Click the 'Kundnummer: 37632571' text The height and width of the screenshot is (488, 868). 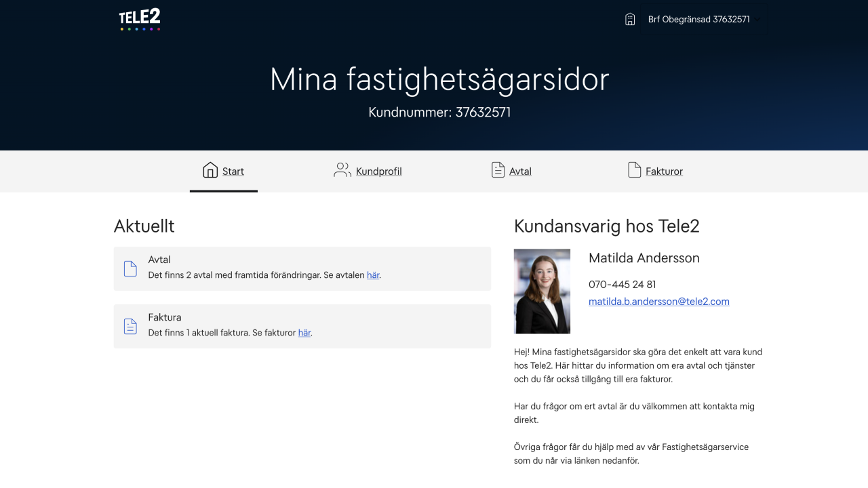click(x=439, y=113)
